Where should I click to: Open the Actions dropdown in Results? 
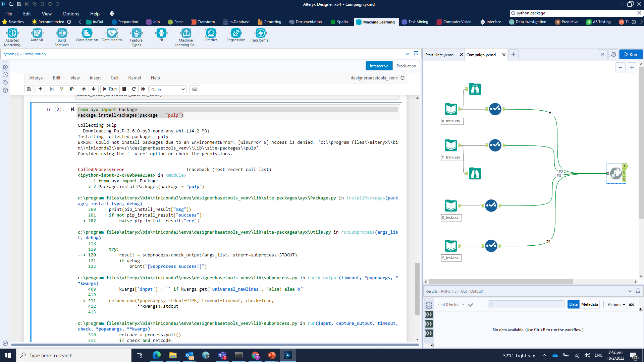point(616,305)
